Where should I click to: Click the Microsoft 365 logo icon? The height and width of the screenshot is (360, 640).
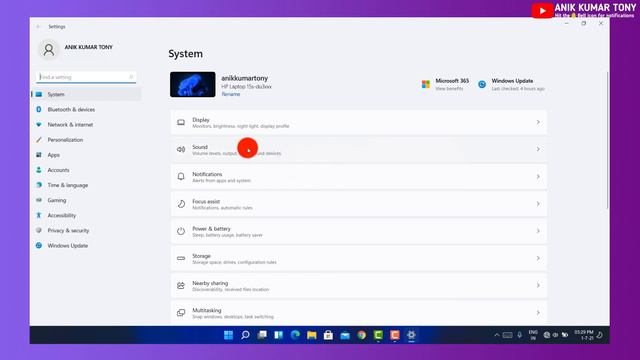tap(426, 84)
